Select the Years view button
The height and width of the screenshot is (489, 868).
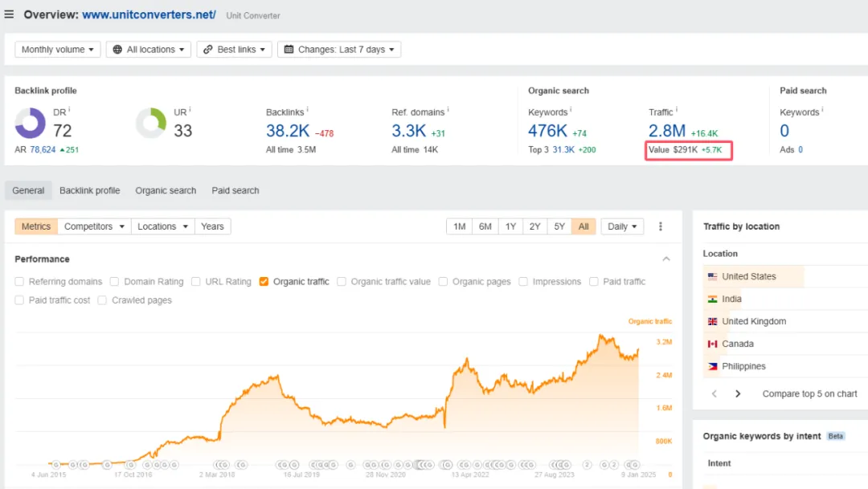pos(212,226)
